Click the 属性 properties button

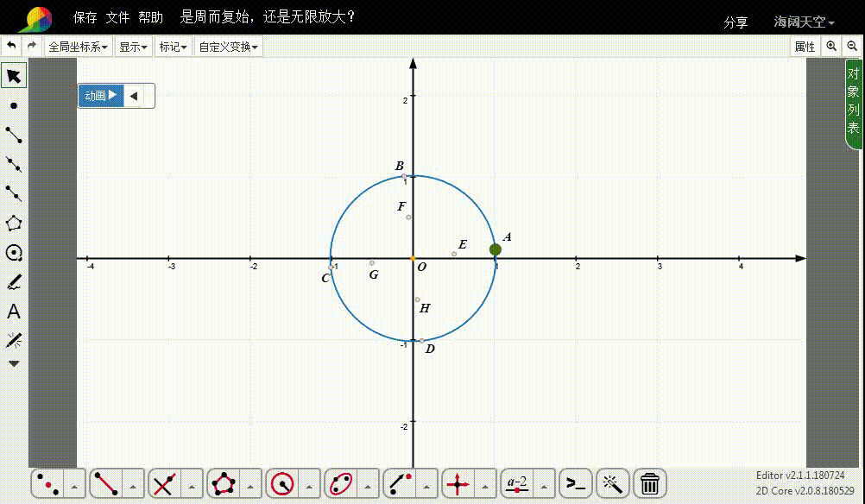click(x=805, y=47)
